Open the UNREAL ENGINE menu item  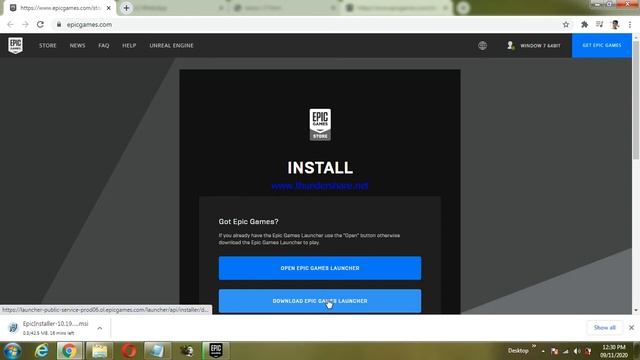coord(171,46)
